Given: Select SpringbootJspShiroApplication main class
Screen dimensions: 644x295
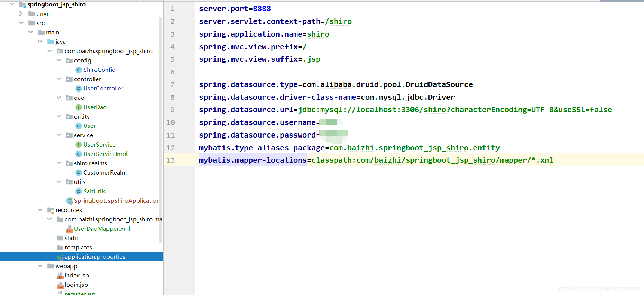Looking at the screenshot, I should point(117,201).
